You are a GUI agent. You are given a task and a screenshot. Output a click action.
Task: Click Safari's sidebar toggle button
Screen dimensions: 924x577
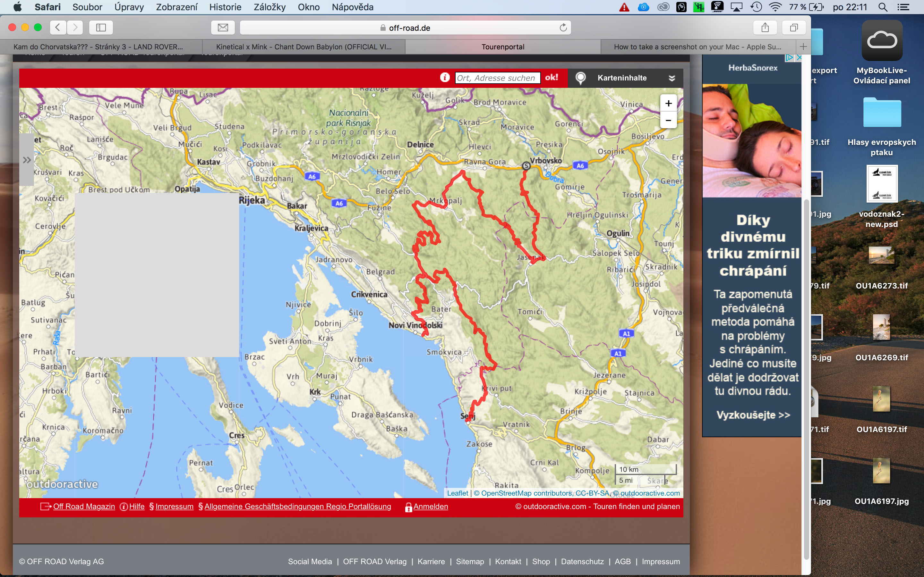101,28
